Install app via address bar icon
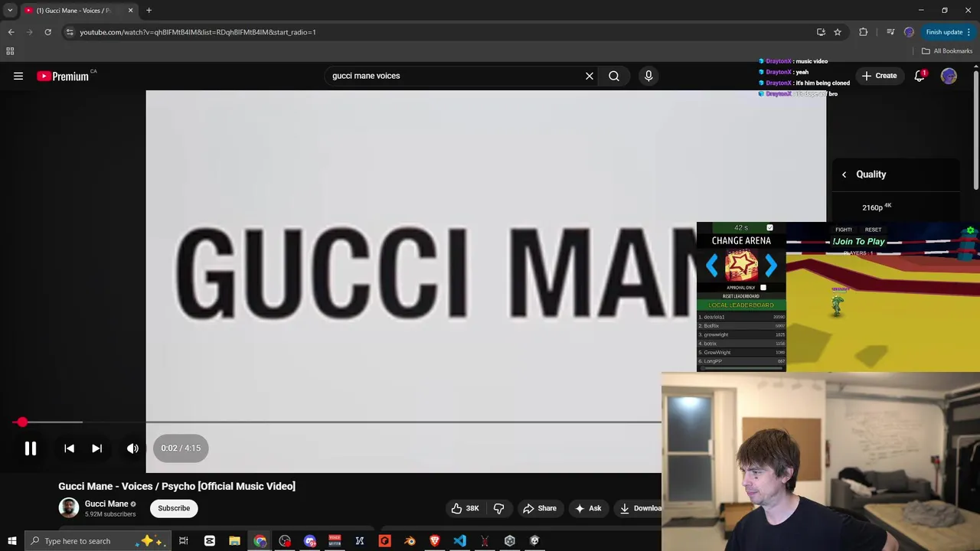Image resolution: width=980 pixels, height=551 pixels. [821, 32]
